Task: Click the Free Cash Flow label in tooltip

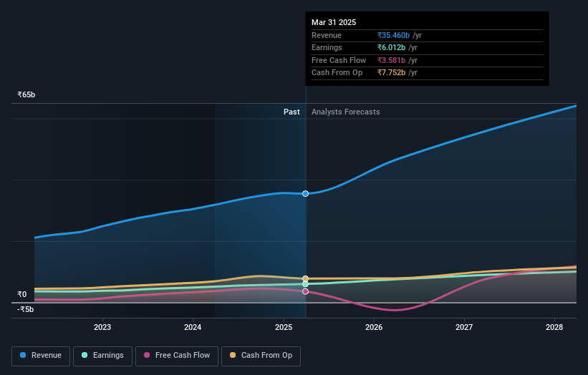Action: click(339, 60)
